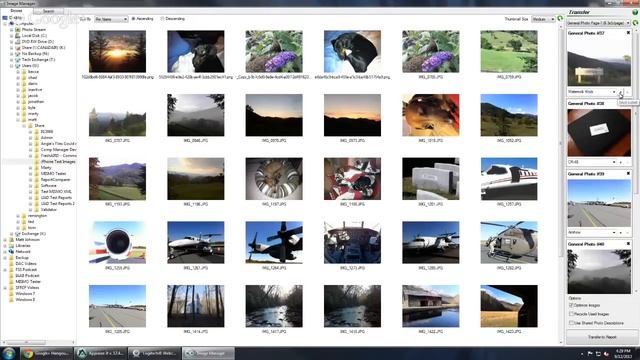Select the jet engine thumbnail
The height and width of the screenshot is (360, 640).
pyautogui.click(x=118, y=242)
